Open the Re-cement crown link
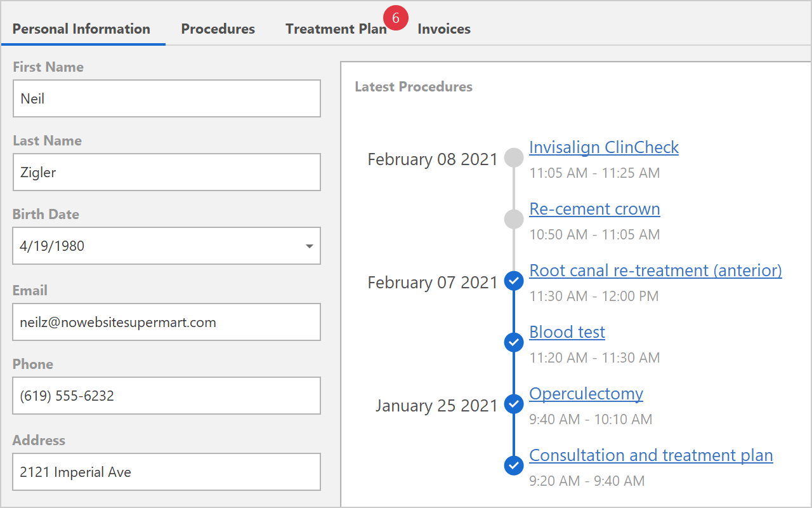This screenshot has height=508, width=812. [x=594, y=209]
